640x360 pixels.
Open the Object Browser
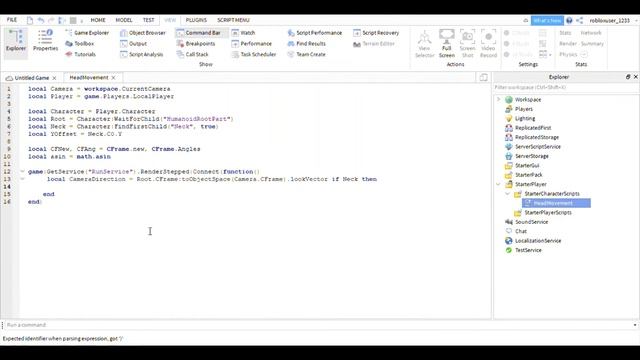pyautogui.click(x=143, y=33)
